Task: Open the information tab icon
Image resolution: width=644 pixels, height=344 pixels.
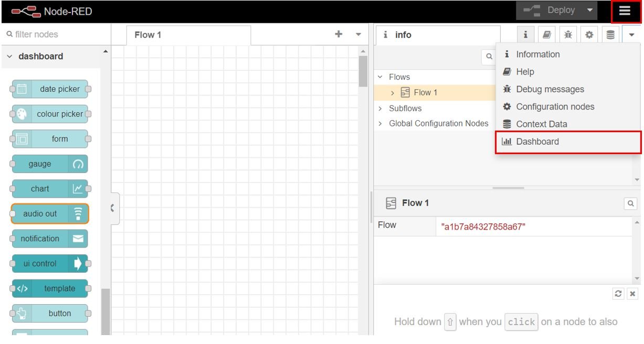Action: pos(525,35)
